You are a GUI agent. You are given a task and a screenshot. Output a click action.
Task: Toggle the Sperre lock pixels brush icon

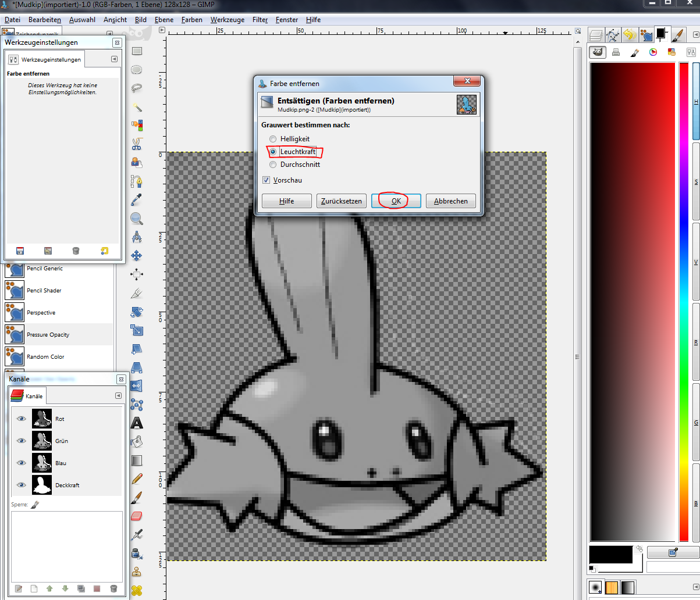(34, 505)
